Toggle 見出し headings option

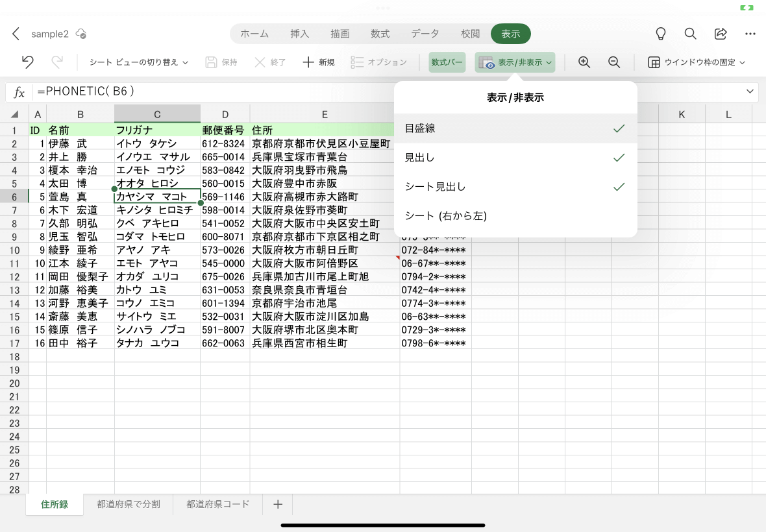pyautogui.click(x=515, y=158)
